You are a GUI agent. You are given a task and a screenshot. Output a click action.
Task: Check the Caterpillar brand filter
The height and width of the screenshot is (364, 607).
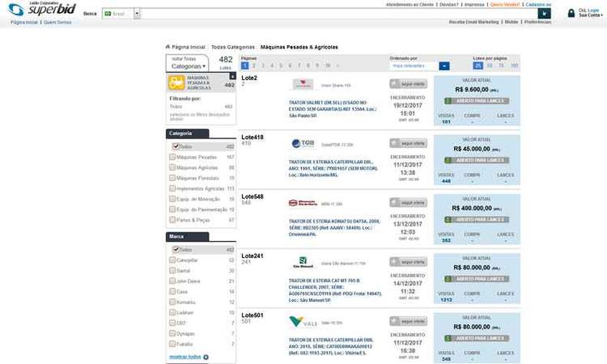pyautogui.click(x=172, y=260)
